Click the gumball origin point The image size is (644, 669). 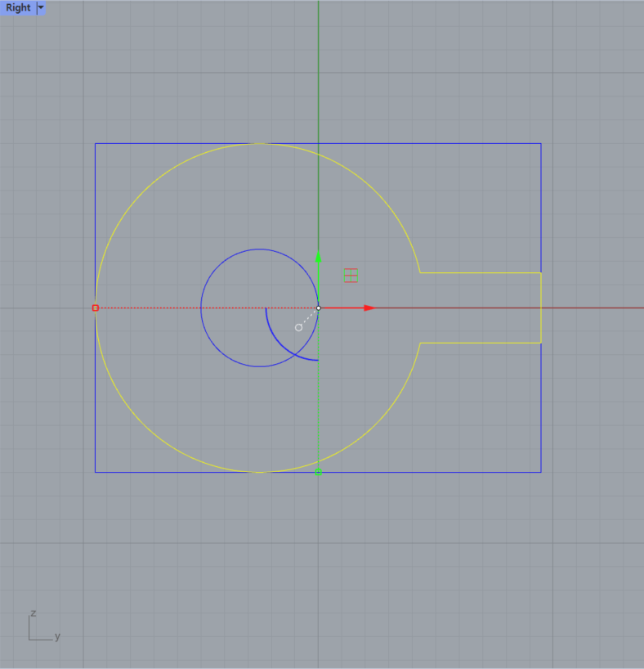[319, 308]
